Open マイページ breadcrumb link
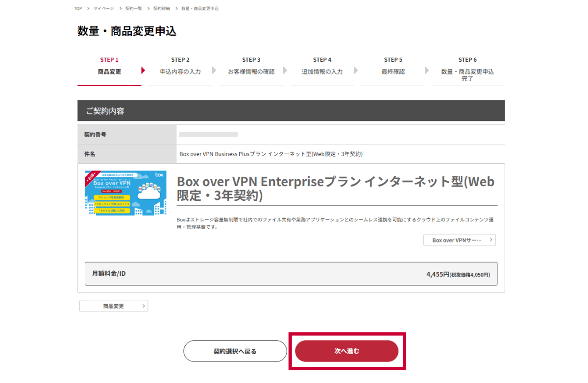 click(x=103, y=9)
